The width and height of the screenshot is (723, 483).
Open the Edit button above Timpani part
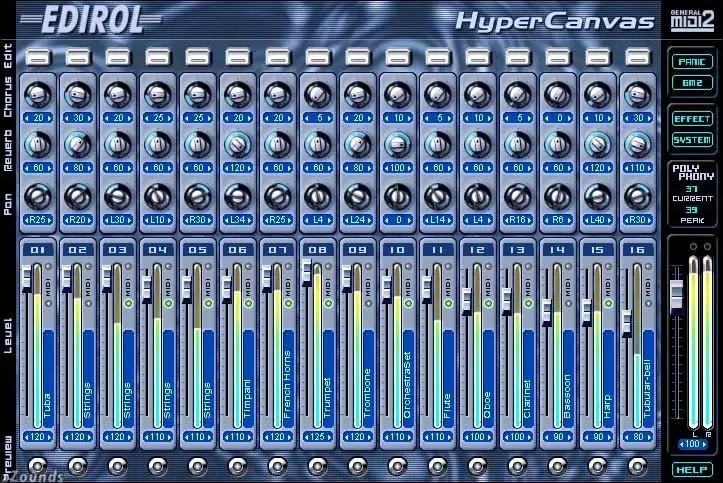point(238,57)
